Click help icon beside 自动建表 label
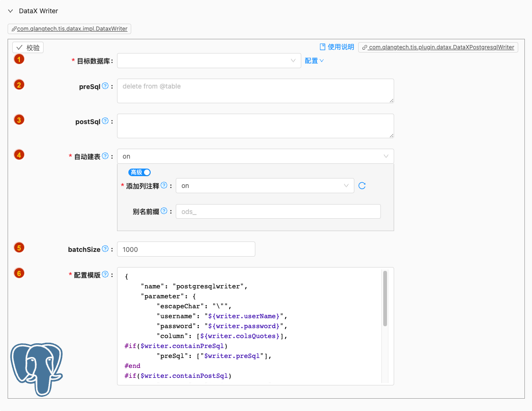 (105, 156)
